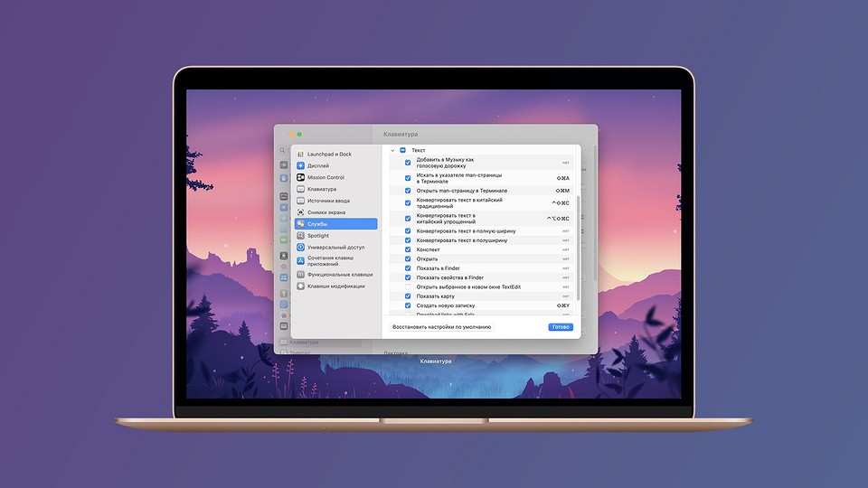Viewport: 868px width, 488px height.
Task: Click the Клавиатура window title
Action: [x=401, y=135]
